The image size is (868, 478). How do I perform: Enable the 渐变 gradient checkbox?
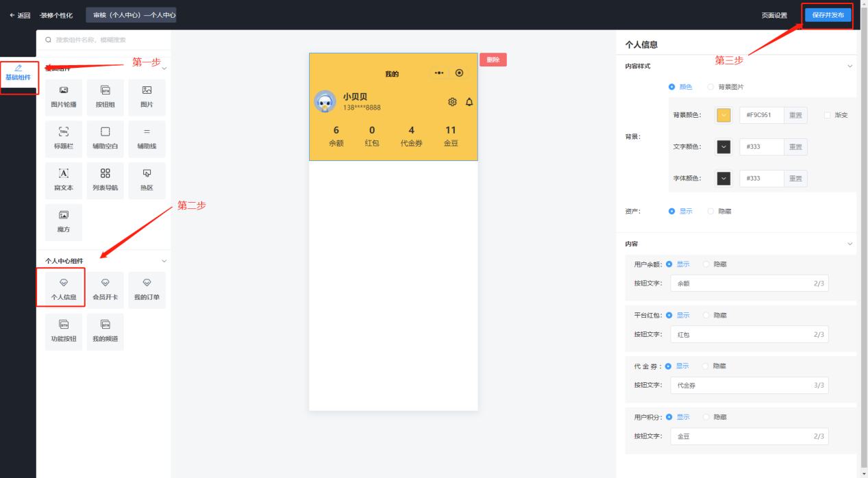(828, 115)
